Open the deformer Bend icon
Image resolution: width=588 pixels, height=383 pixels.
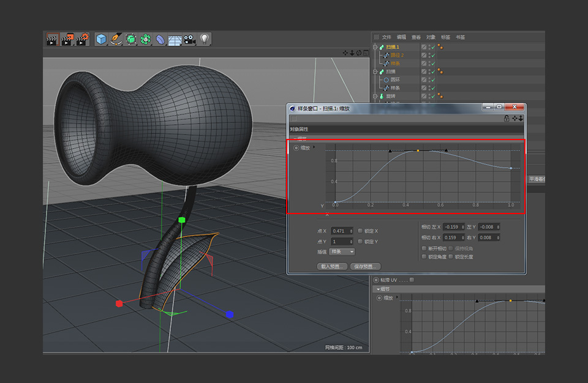(160, 39)
